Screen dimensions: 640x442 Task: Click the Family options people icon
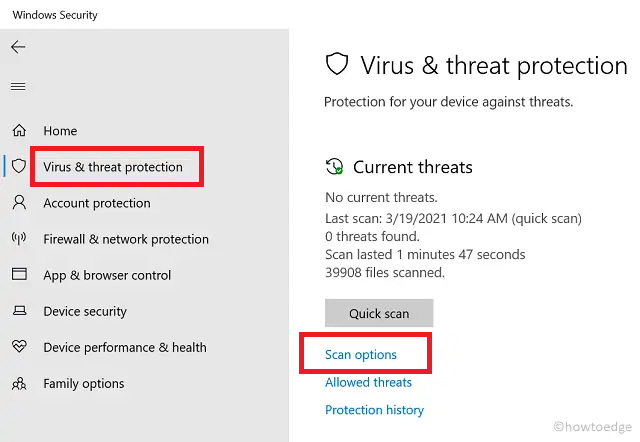pos(19,383)
